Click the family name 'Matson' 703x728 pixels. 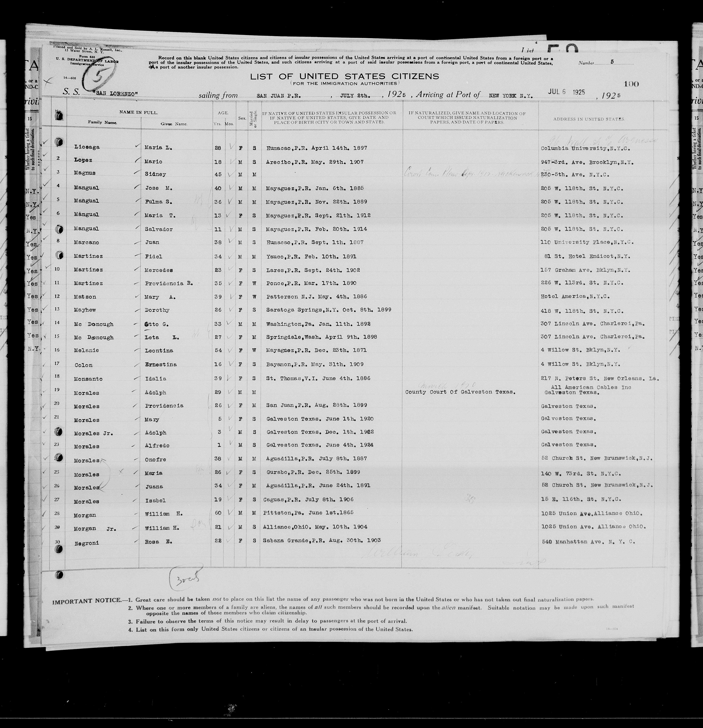click(85, 297)
